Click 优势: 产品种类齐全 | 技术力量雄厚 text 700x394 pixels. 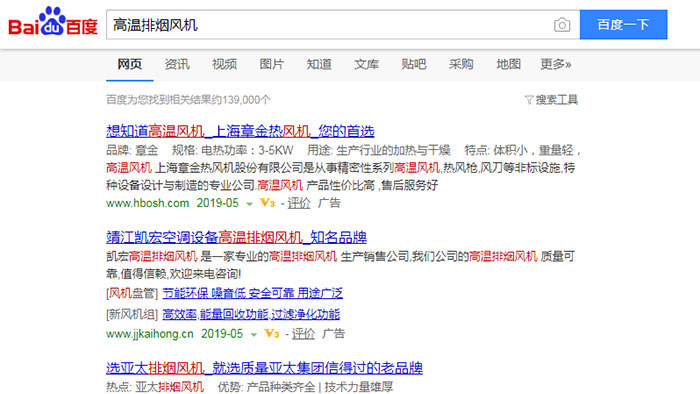coord(305,386)
